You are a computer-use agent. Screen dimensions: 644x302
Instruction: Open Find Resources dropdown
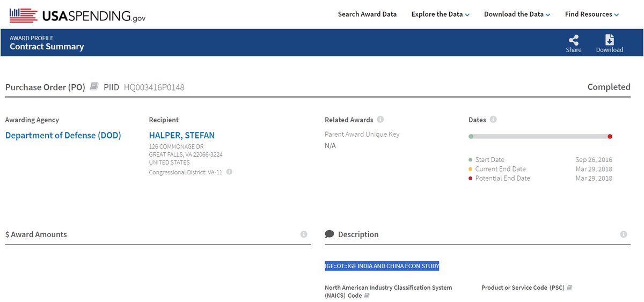[x=591, y=14]
